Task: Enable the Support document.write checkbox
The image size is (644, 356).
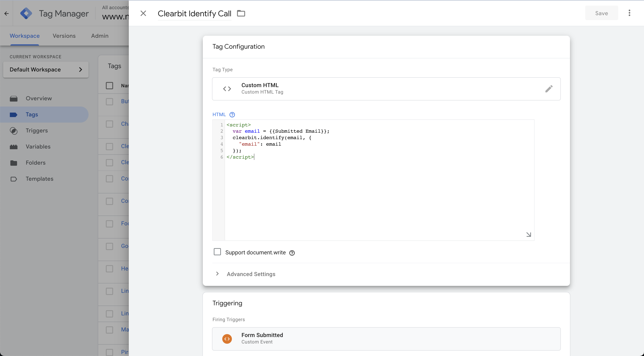Action: click(x=217, y=252)
